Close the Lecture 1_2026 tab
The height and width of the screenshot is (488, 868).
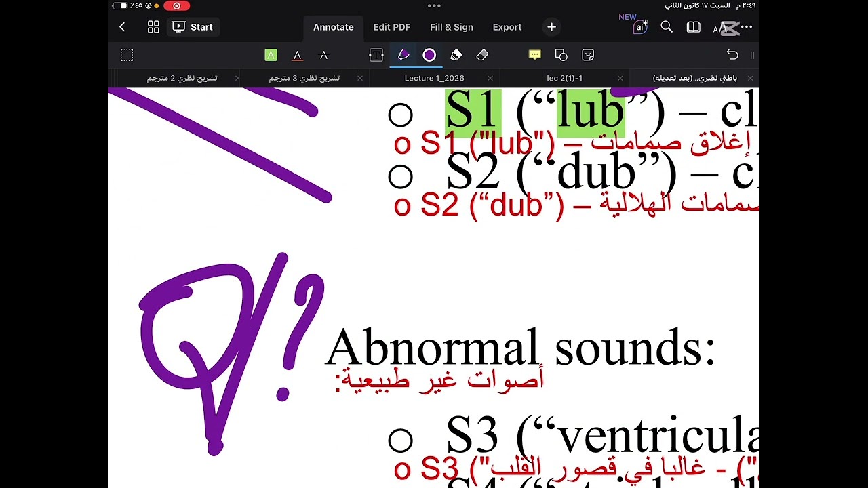[490, 78]
